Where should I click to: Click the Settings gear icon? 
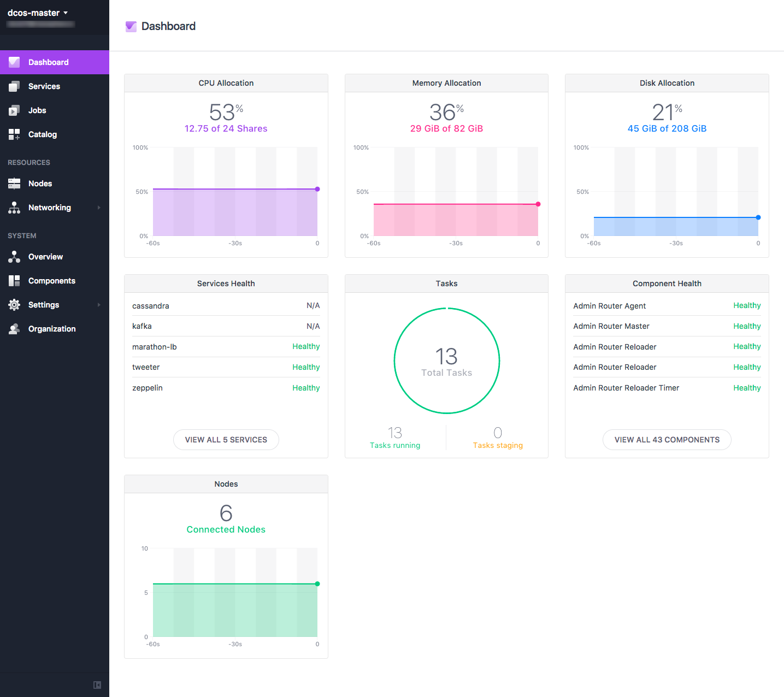[x=14, y=305]
